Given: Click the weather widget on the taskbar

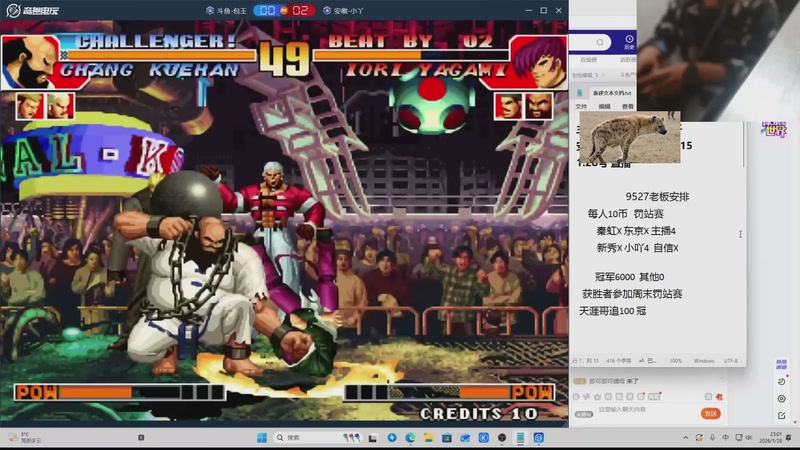Looking at the screenshot, I should 24,438.
